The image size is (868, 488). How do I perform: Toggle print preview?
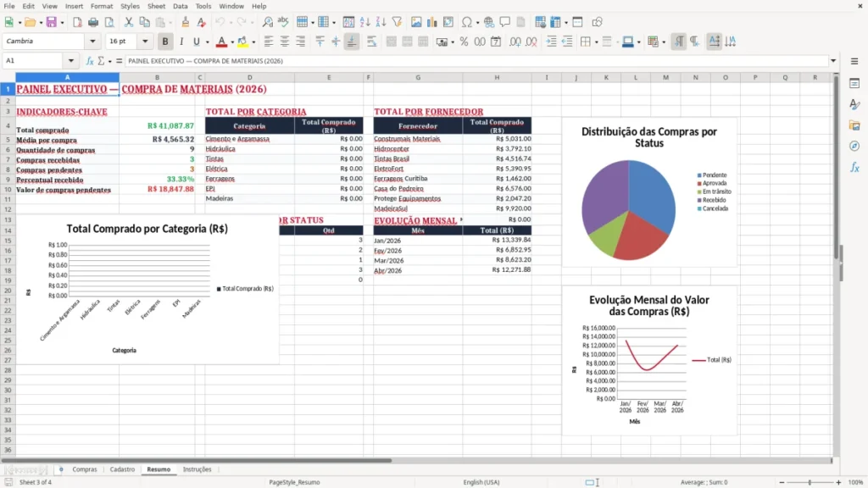(x=109, y=22)
